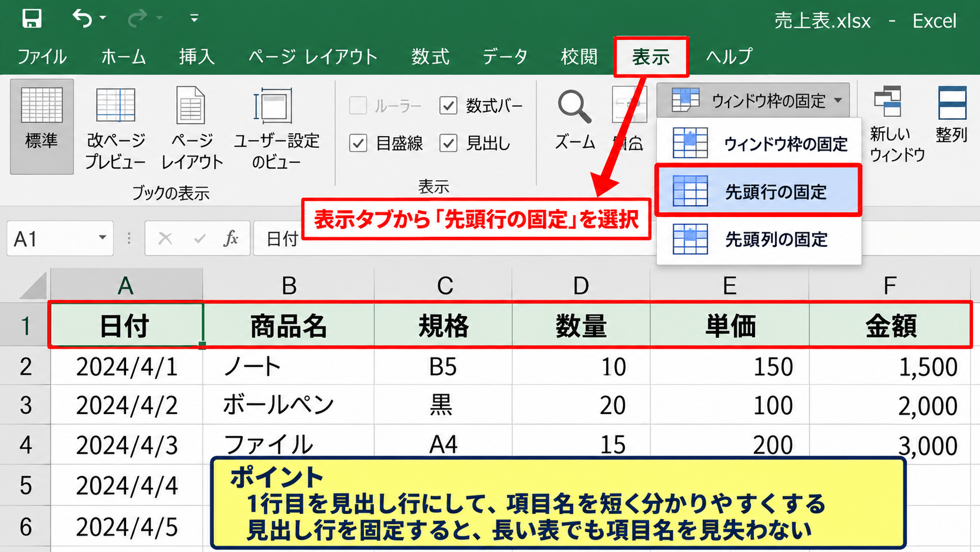
Task: Select column header C
Action: point(444,286)
